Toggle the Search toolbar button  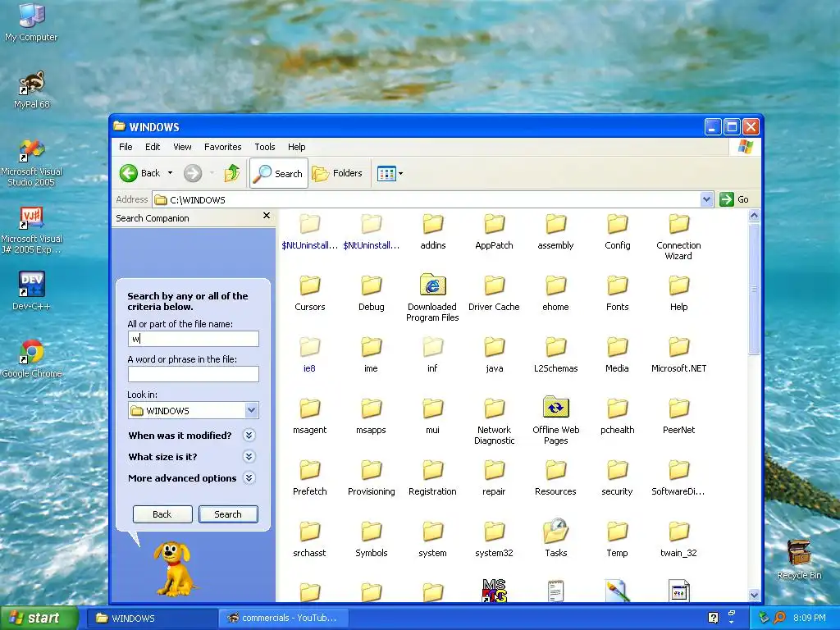[279, 173]
